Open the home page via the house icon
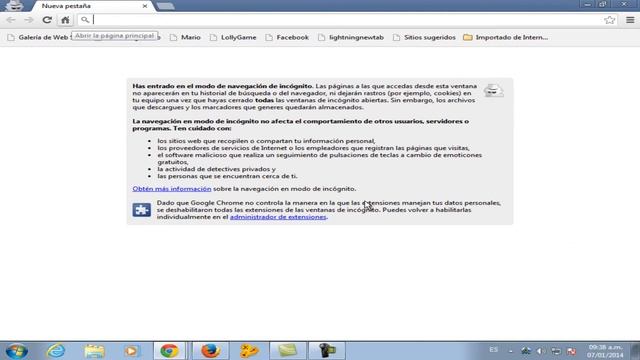The width and height of the screenshot is (640, 360). 65,20
